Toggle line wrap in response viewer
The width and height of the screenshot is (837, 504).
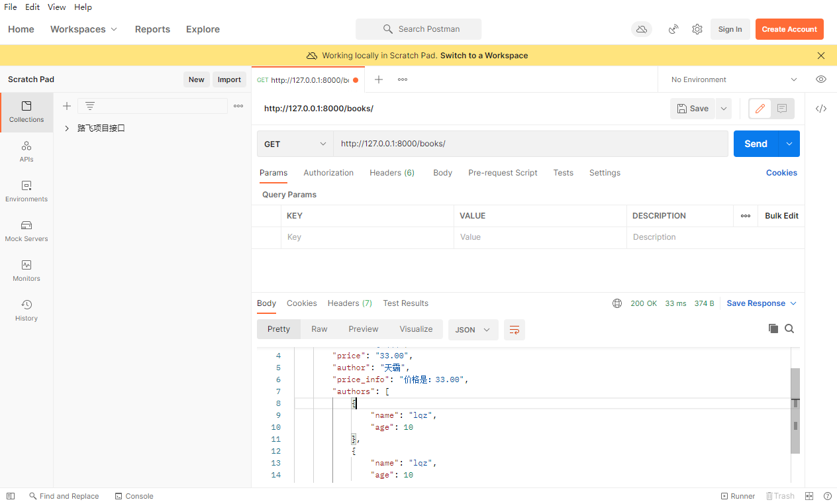515,330
